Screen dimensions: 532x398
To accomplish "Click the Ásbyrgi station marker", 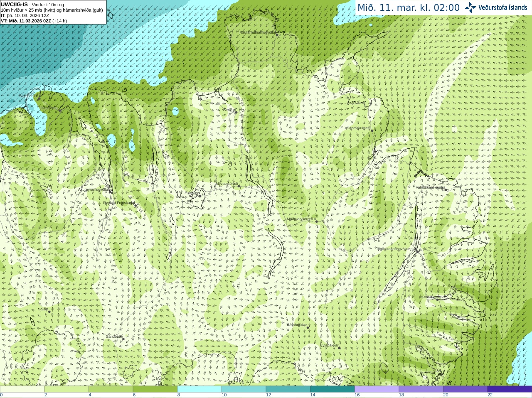I will [x=236, y=112].
